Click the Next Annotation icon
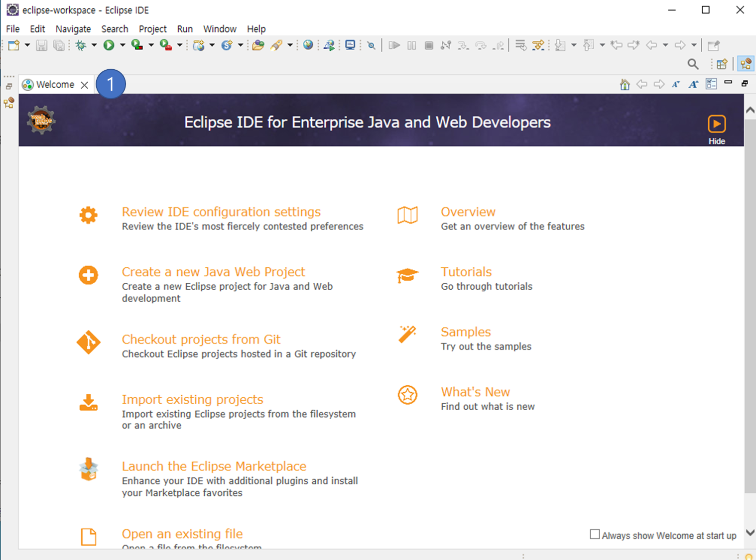 tap(561, 45)
